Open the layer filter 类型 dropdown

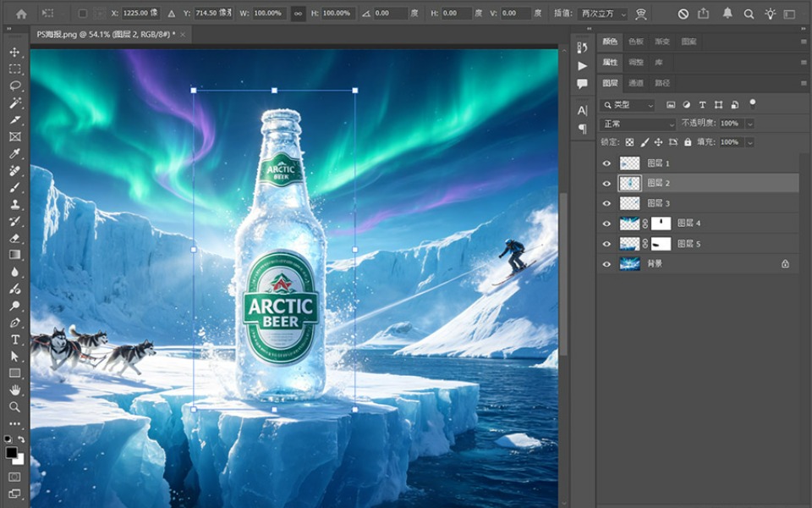pyautogui.click(x=627, y=105)
